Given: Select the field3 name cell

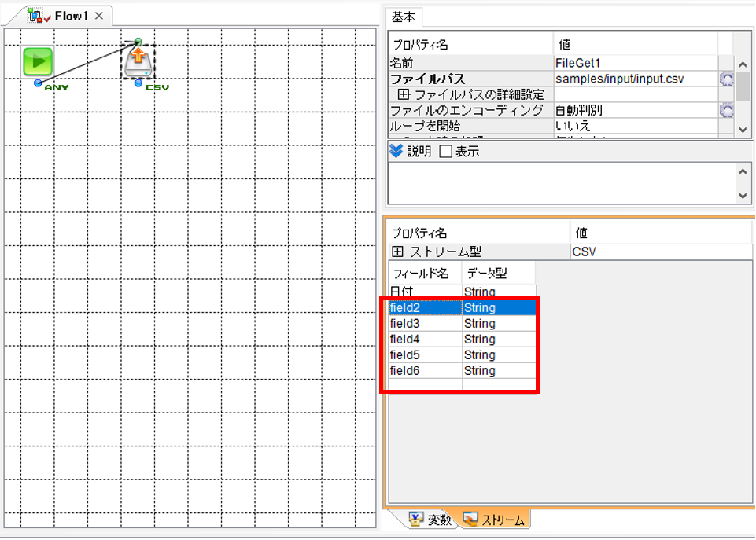Looking at the screenshot, I should 426,324.
